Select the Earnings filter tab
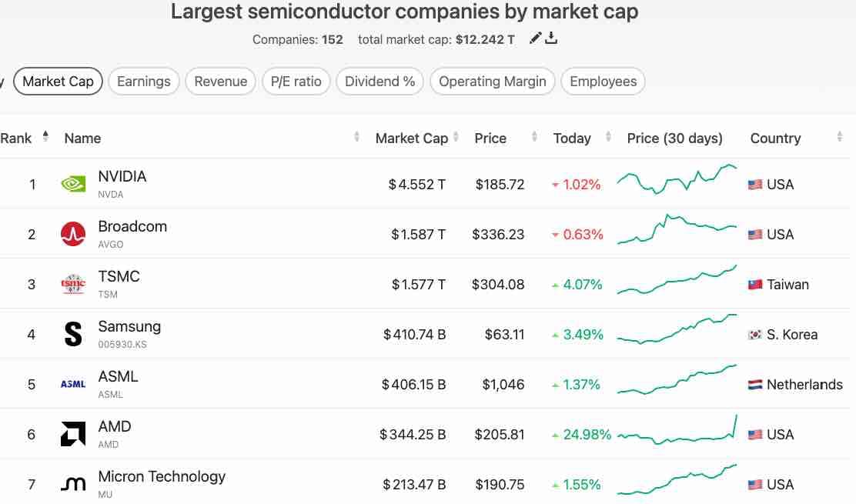Screen dimensions: 856x504 point(144,82)
